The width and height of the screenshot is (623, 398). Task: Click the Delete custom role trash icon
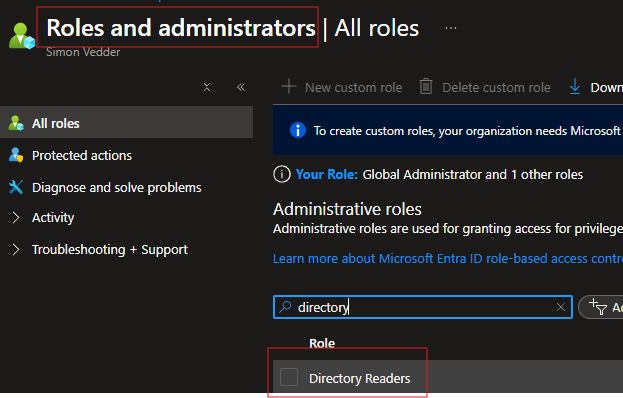(x=426, y=87)
